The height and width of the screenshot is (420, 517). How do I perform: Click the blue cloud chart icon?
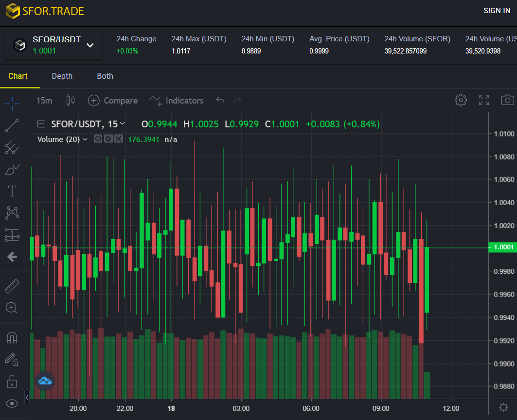point(45,381)
